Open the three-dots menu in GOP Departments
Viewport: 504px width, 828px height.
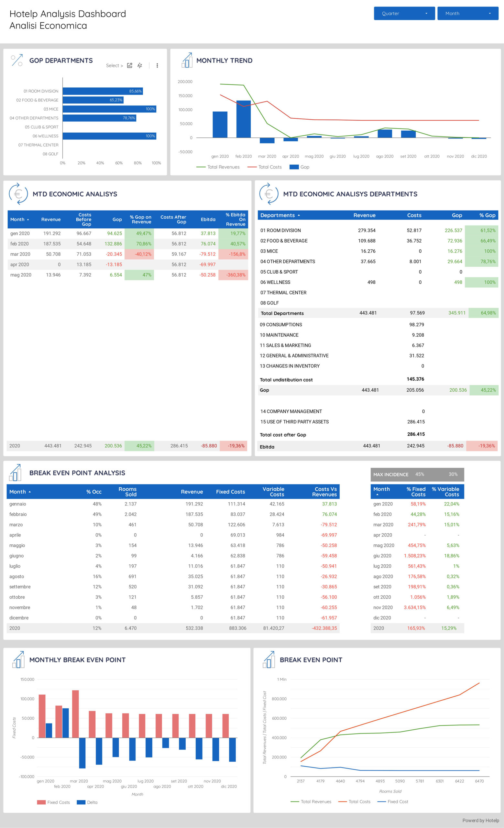157,66
